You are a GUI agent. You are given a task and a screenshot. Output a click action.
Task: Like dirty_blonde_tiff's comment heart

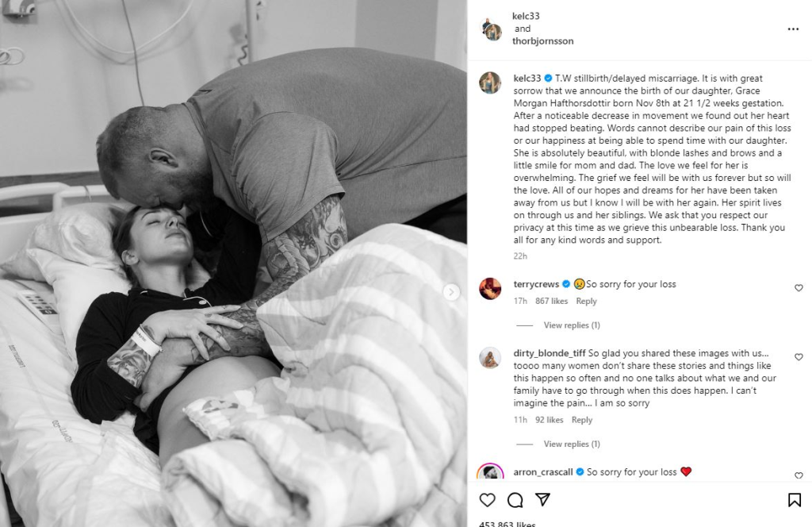pos(799,356)
